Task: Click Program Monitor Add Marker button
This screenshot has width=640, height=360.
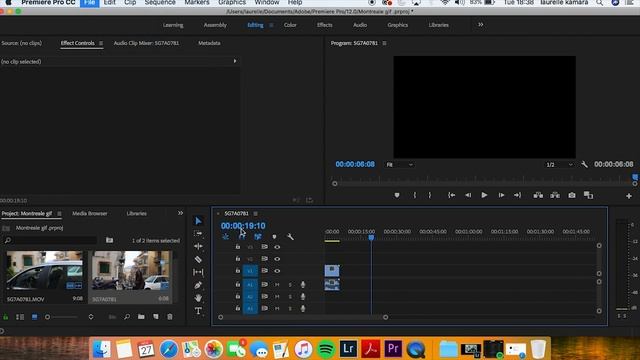Action: [x=397, y=196]
